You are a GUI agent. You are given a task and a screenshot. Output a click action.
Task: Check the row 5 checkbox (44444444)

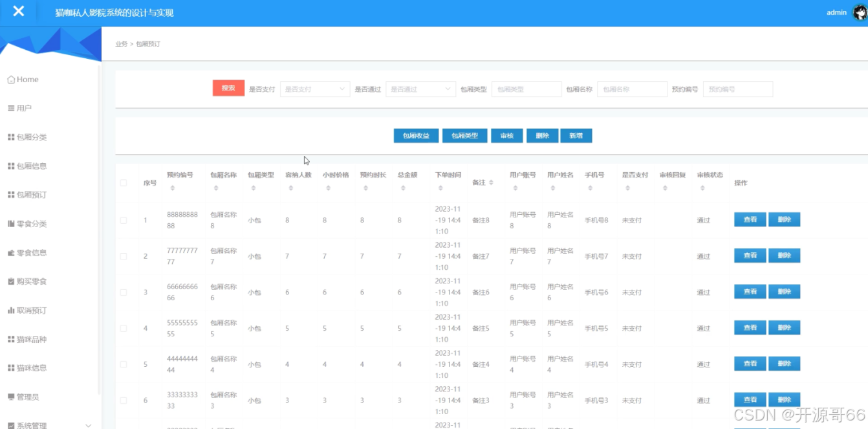(x=124, y=364)
